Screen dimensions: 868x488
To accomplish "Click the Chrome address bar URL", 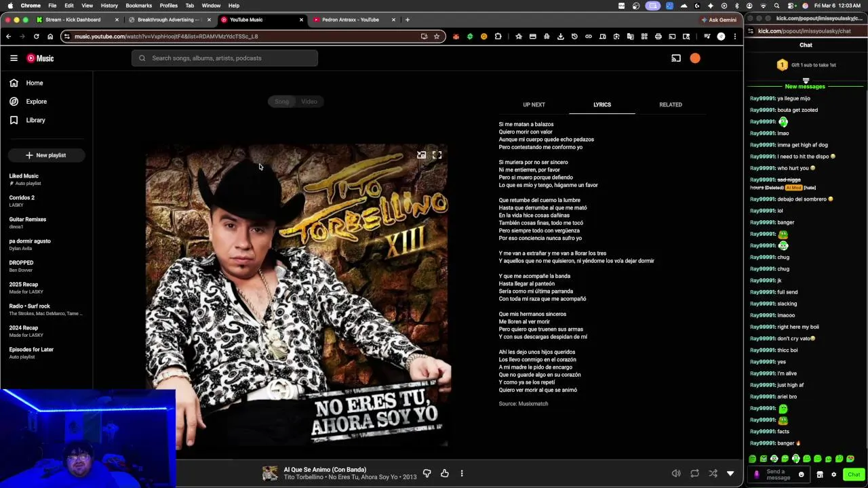I will tap(166, 37).
